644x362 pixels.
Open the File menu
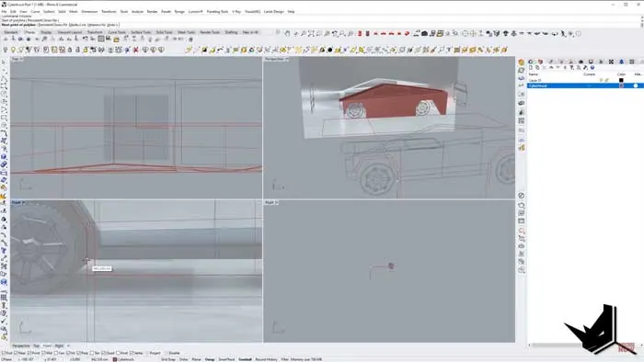pyautogui.click(x=4, y=11)
